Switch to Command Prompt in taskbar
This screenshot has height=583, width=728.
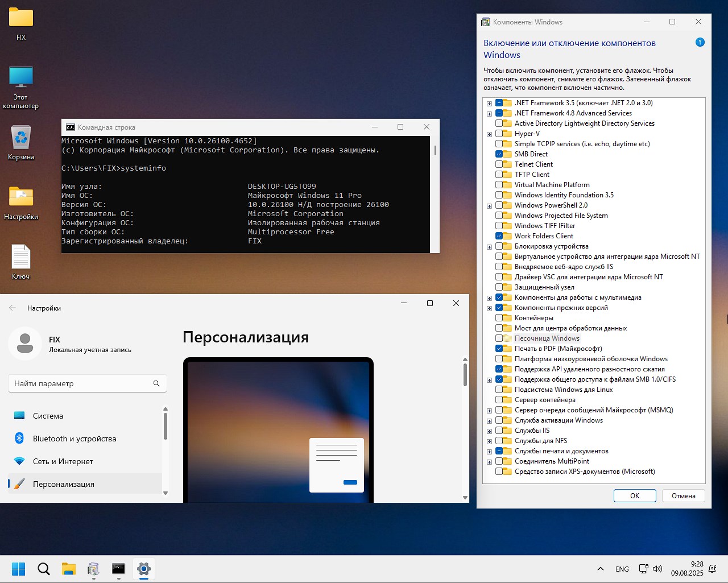pos(118,569)
